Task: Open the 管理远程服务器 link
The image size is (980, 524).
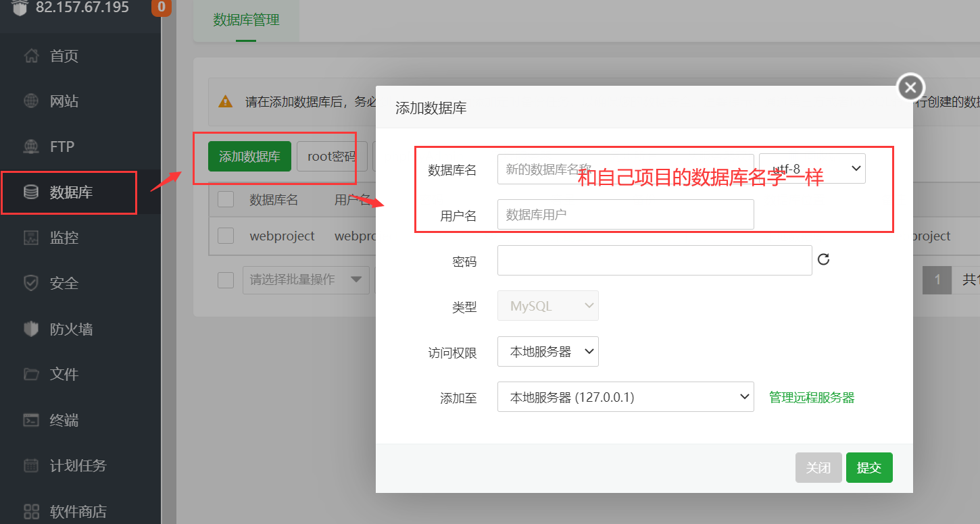Action: click(812, 398)
